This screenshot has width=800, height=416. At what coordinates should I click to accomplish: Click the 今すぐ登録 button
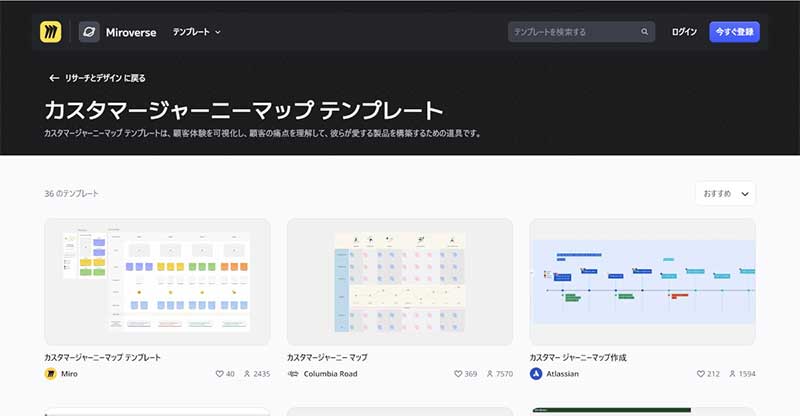734,32
